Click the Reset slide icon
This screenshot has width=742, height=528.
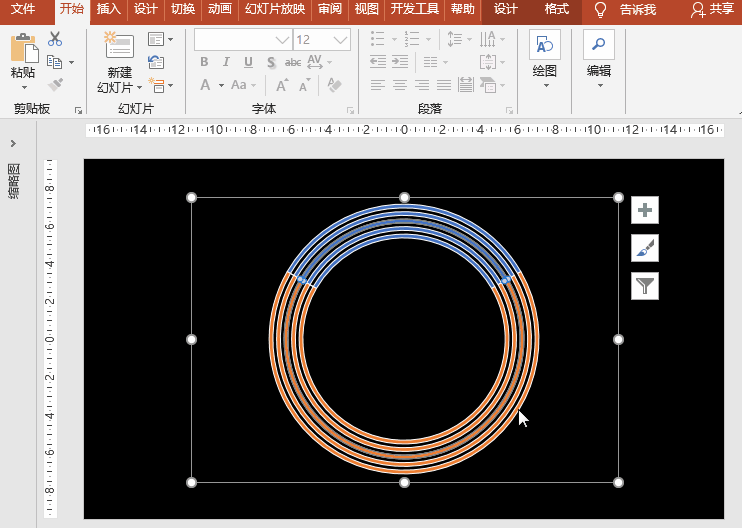(x=156, y=62)
